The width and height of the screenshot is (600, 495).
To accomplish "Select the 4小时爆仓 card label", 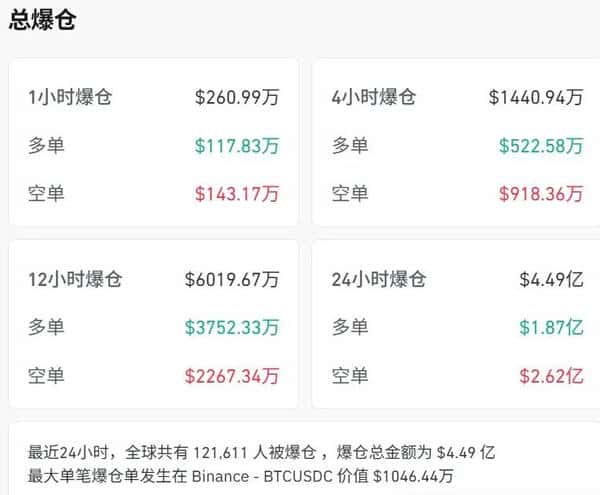I will click(x=373, y=98).
